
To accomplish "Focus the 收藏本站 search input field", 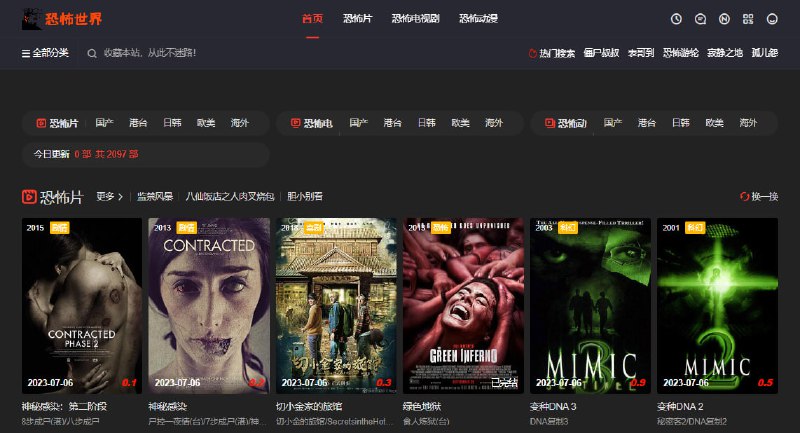I will 149,53.
